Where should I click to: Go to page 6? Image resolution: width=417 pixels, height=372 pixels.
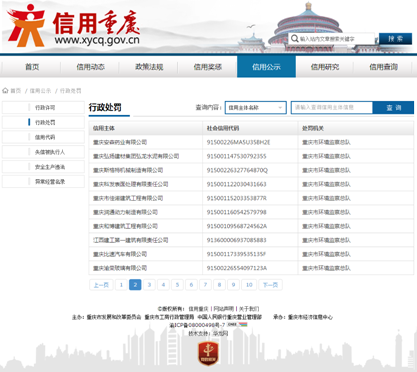click(x=191, y=285)
